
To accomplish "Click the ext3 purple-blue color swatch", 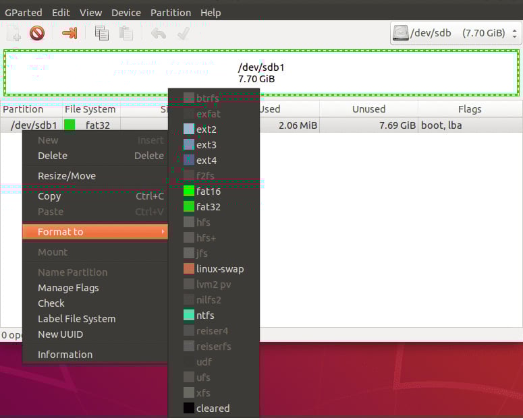I will coord(189,144).
